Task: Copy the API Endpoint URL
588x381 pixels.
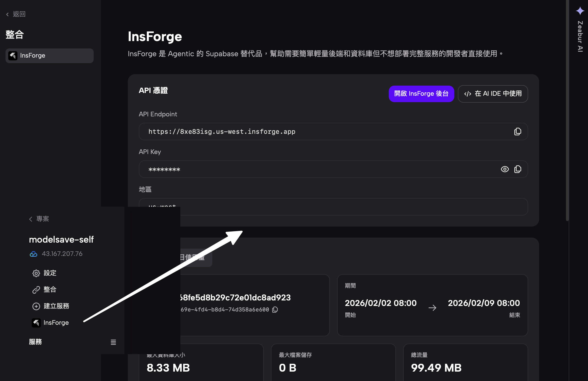Action: (517, 132)
